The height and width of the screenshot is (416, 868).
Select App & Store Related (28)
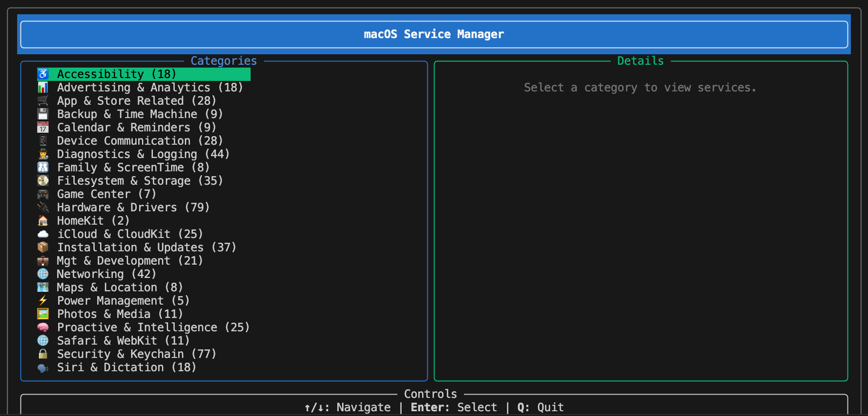tap(137, 100)
